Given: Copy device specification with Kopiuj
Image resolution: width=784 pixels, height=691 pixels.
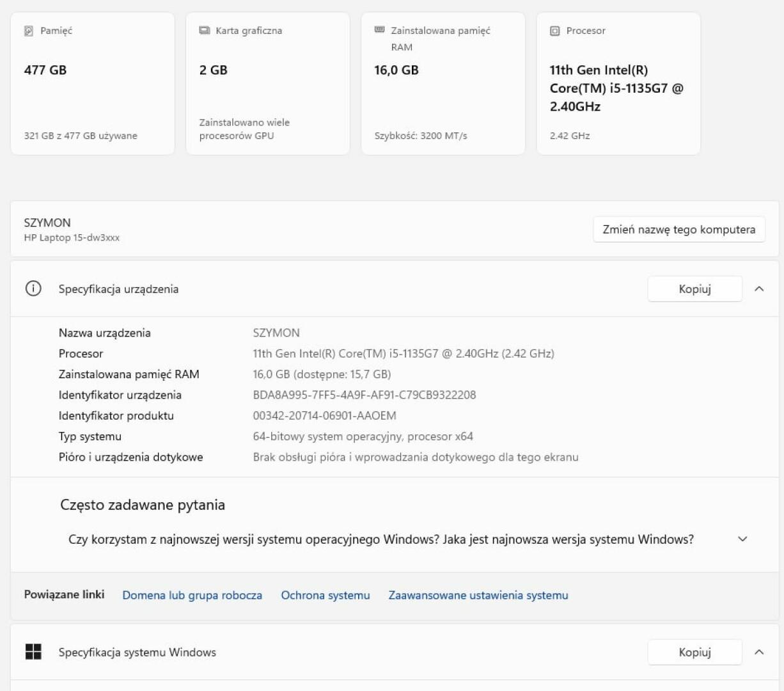Looking at the screenshot, I should [x=694, y=289].
